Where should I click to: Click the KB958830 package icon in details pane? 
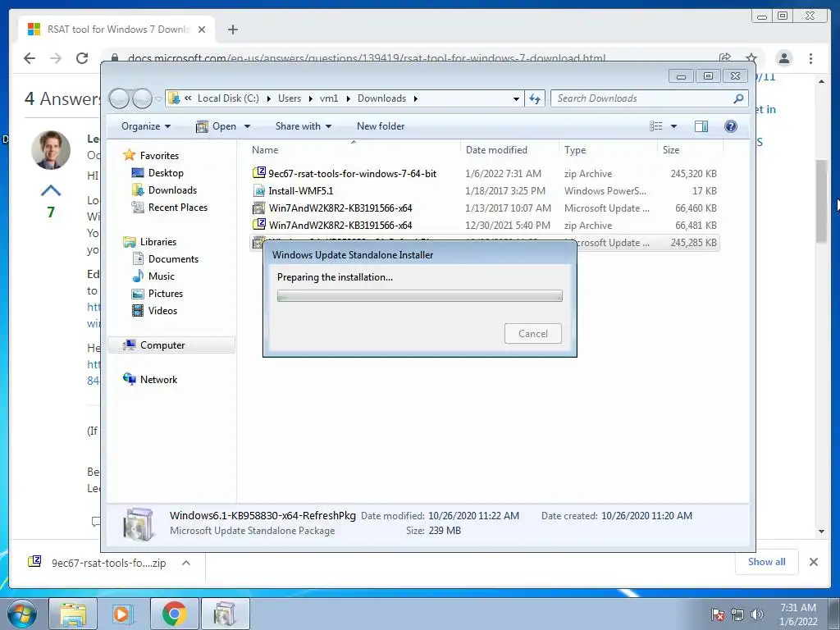139,523
